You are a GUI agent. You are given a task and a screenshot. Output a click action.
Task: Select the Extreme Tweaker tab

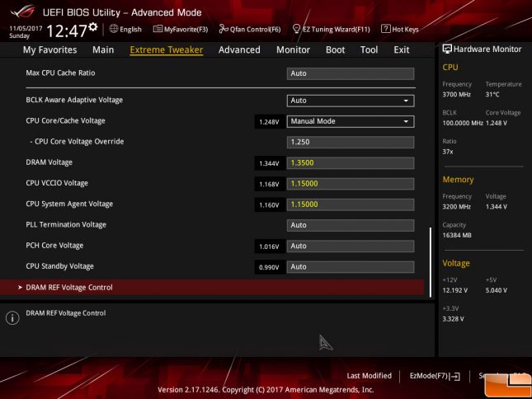click(x=167, y=49)
